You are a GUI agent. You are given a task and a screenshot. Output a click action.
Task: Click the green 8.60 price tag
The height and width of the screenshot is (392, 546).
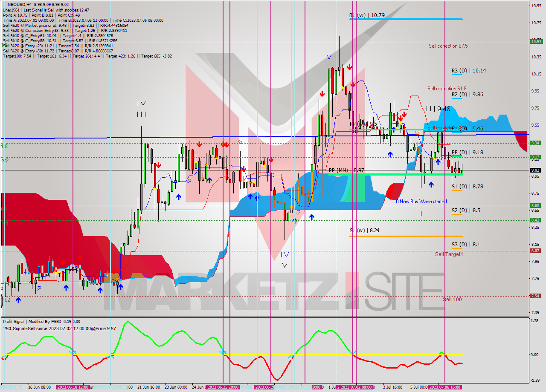pos(535,206)
